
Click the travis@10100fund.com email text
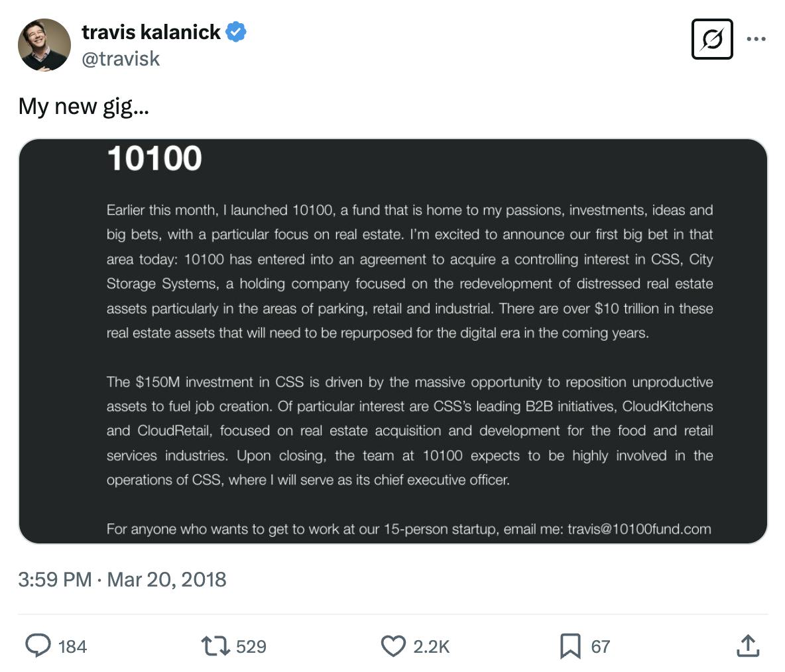click(x=639, y=529)
